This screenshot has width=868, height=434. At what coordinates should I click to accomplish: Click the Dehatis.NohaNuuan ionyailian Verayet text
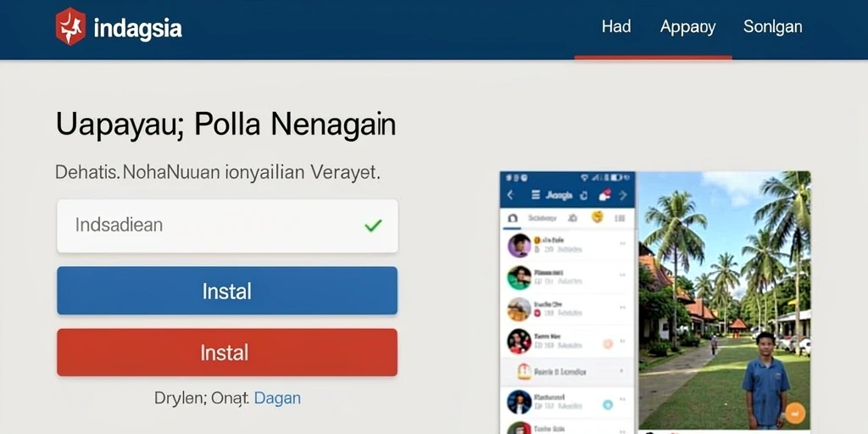pos(218,173)
